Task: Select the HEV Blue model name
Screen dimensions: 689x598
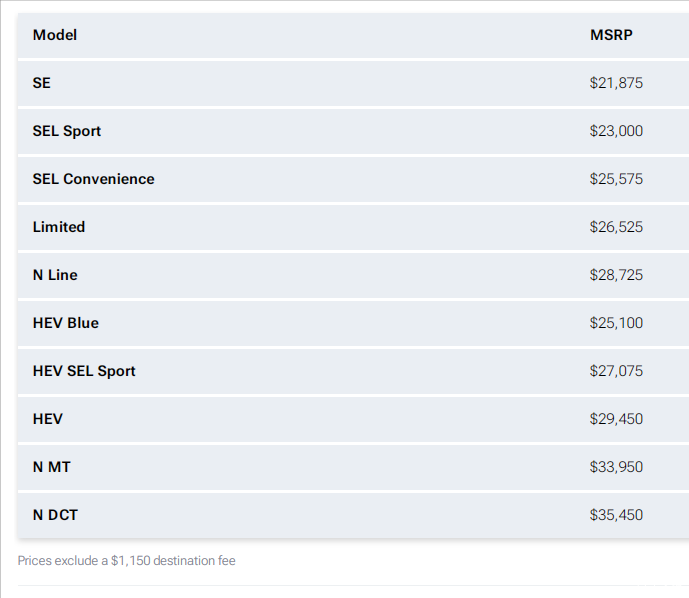Action: [66, 323]
